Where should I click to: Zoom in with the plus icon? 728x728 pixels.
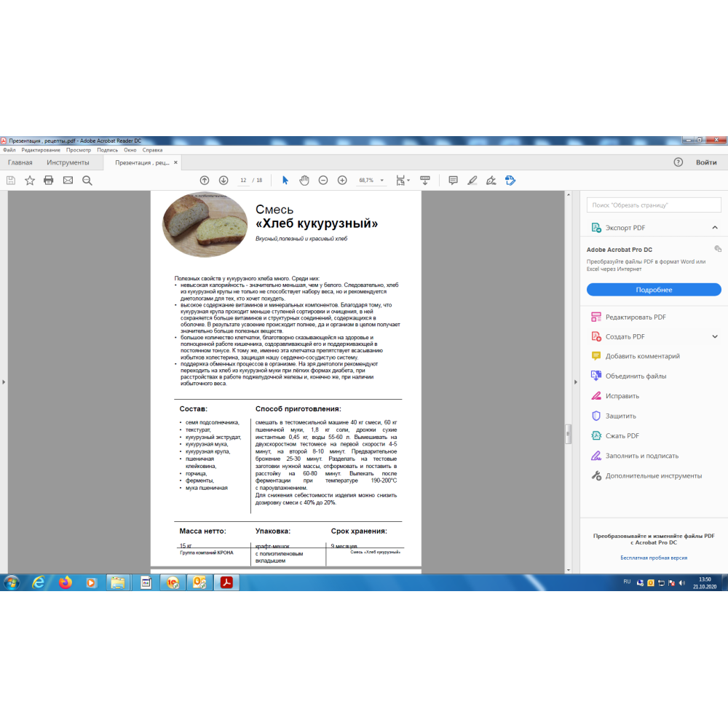pyautogui.click(x=342, y=181)
